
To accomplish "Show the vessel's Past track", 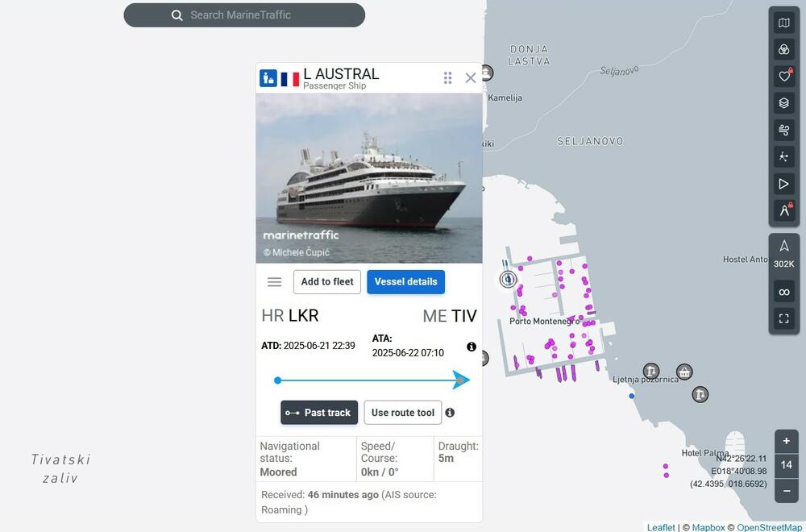I will (319, 413).
